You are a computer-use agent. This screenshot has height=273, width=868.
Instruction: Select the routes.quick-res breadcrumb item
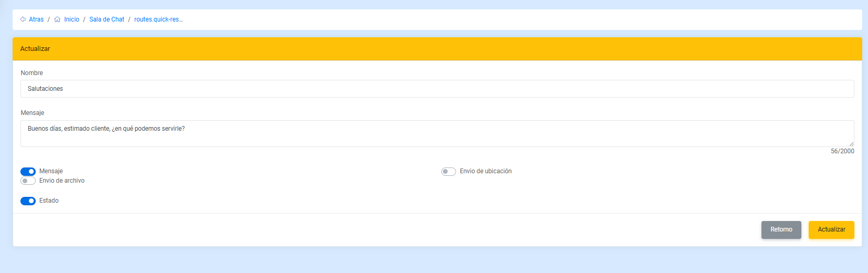click(x=158, y=19)
